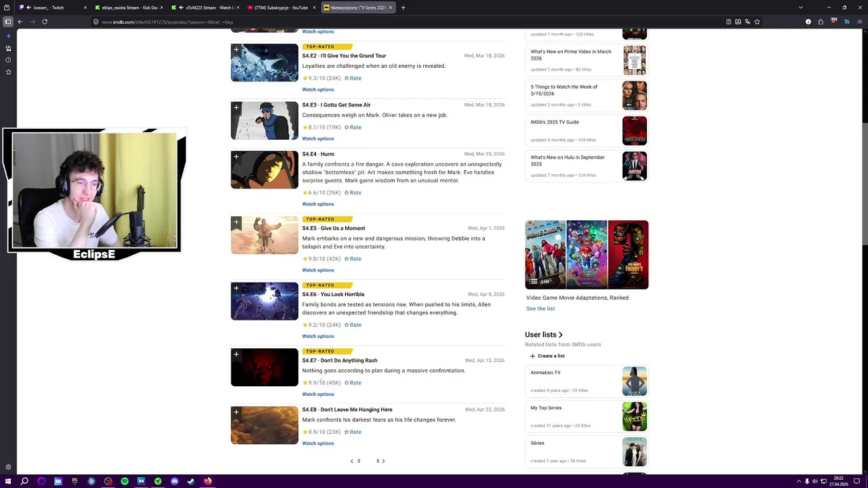The width and height of the screenshot is (868, 488).
Task: Open Windows taskbar search
Action: tap(24, 481)
